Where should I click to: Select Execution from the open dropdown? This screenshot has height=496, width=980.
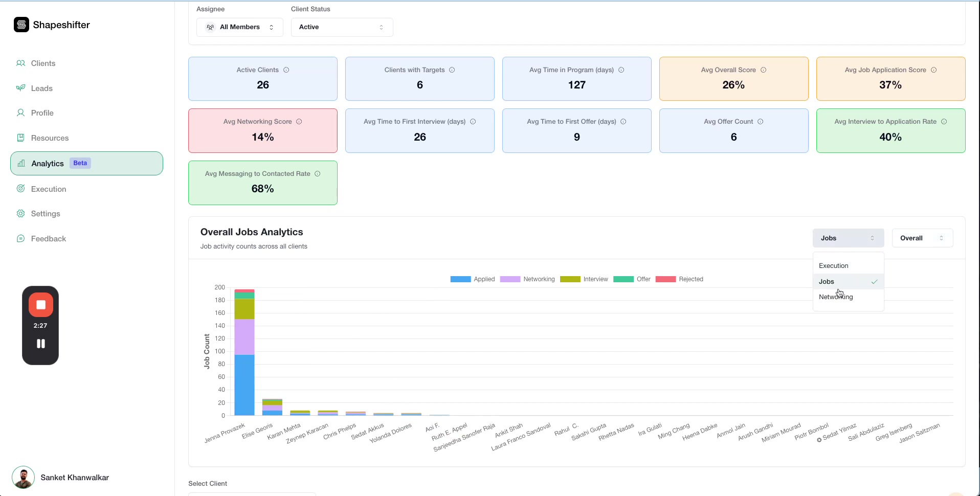pos(834,265)
